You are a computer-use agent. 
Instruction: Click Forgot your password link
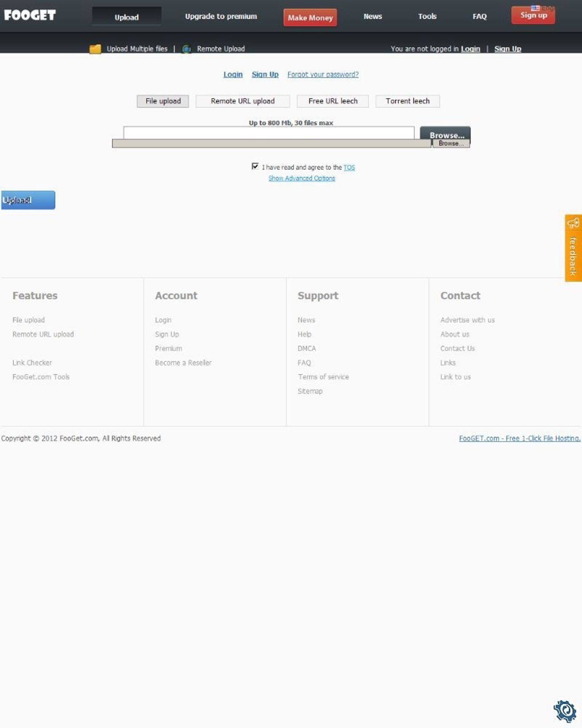point(323,75)
